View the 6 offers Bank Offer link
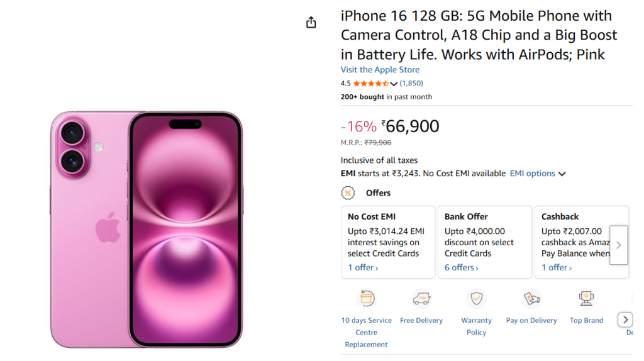The image size is (644, 361). click(461, 268)
